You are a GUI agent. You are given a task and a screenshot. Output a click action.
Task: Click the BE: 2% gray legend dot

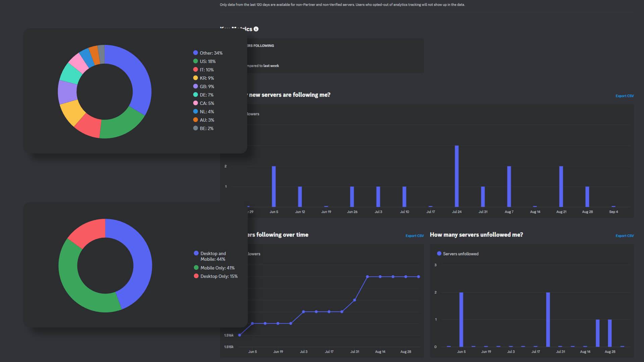[196, 128]
